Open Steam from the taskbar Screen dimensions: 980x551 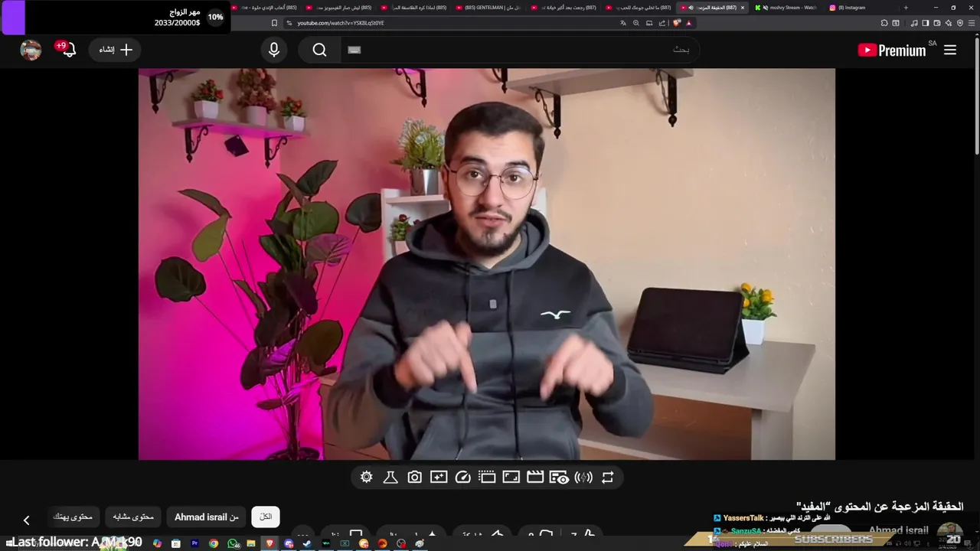point(307,543)
